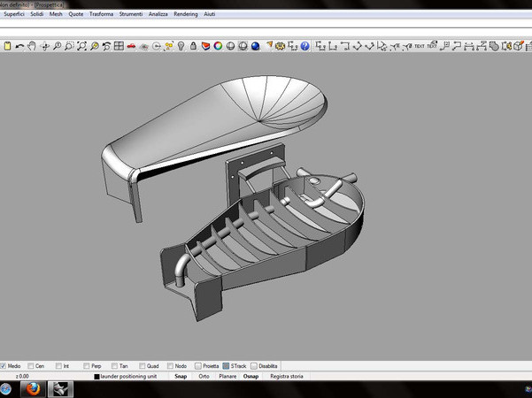
Task: Enable the Perp osnap checkbox
Action: point(87,365)
